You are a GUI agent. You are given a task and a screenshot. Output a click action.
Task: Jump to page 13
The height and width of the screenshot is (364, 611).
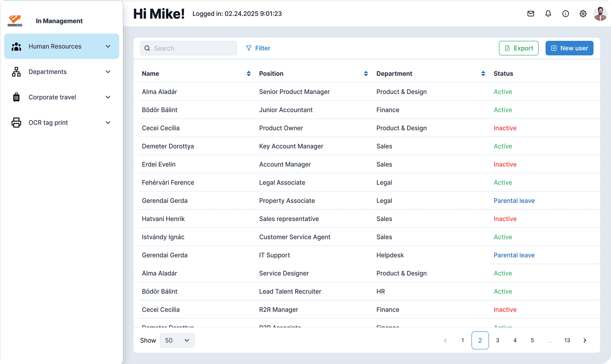(x=567, y=340)
